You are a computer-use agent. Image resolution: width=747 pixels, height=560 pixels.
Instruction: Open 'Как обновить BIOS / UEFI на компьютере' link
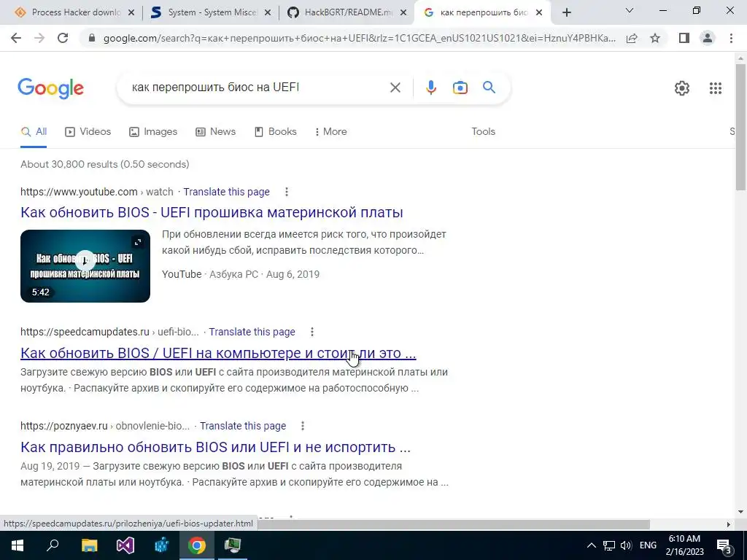click(x=218, y=354)
